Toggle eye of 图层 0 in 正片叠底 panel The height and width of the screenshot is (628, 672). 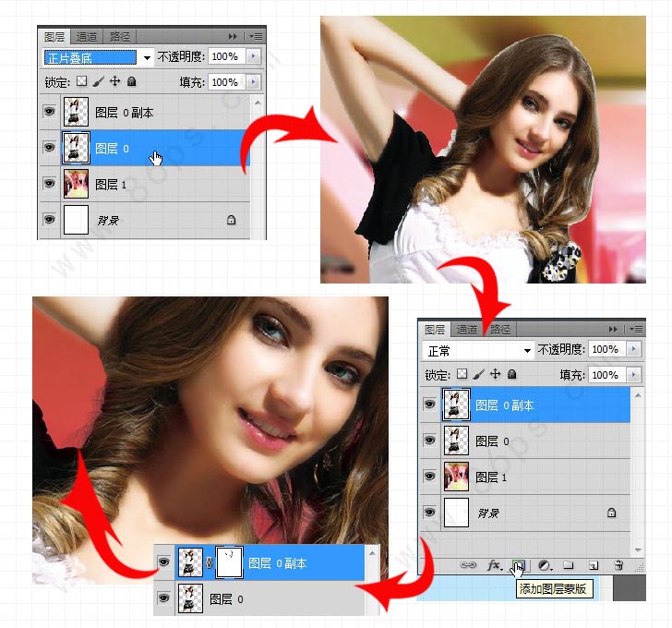[x=49, y=148]
